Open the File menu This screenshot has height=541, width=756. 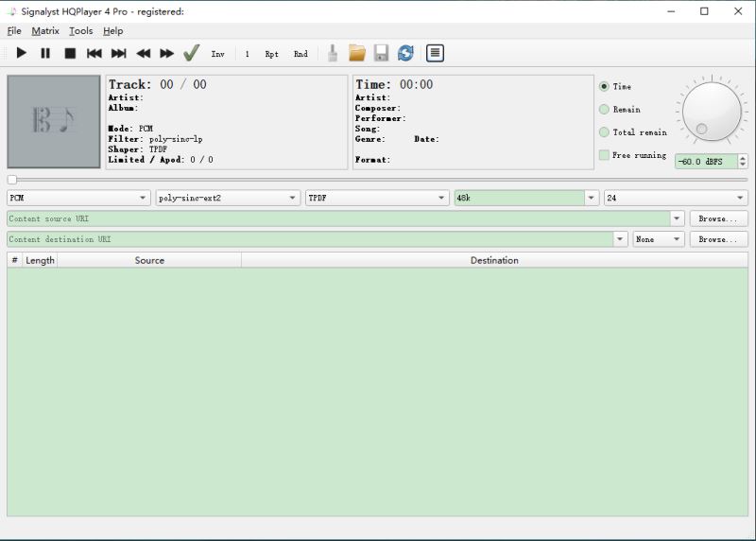pos(14,31)
